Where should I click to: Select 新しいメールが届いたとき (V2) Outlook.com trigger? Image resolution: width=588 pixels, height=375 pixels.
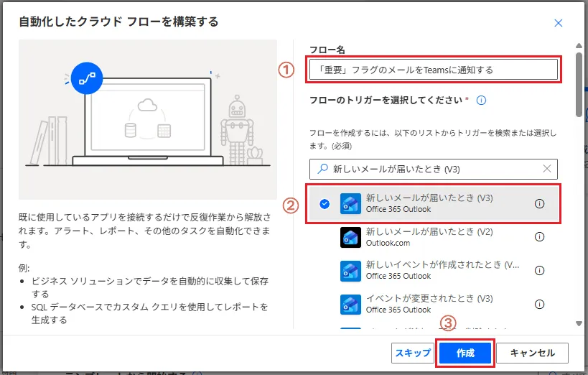pyautogui.click(x=434, y=237)
